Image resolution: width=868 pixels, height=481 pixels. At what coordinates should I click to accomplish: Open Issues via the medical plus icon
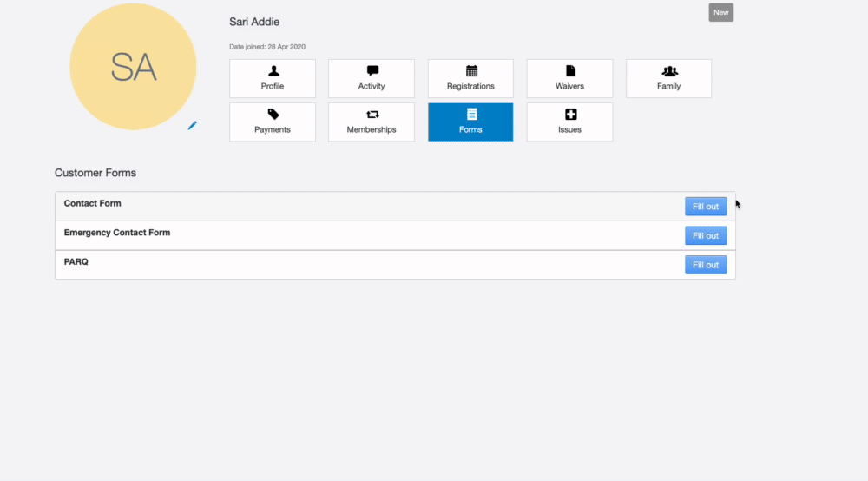tap(569, 115)
